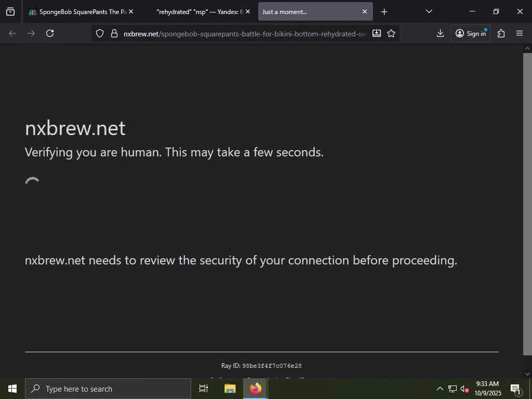This screenshot has width=532, height=399.
Task: Click the install/save page icon in address bar
Action: pos(376,33)
